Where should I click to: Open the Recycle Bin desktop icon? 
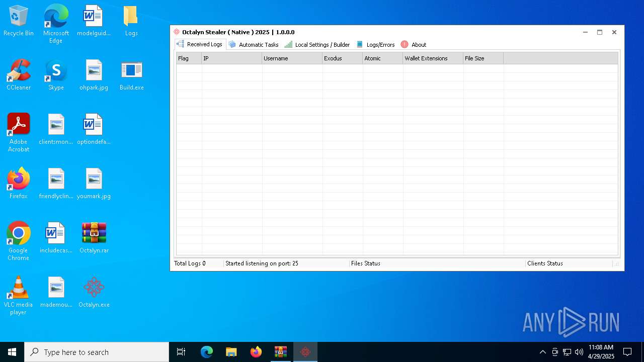(19, 21)
